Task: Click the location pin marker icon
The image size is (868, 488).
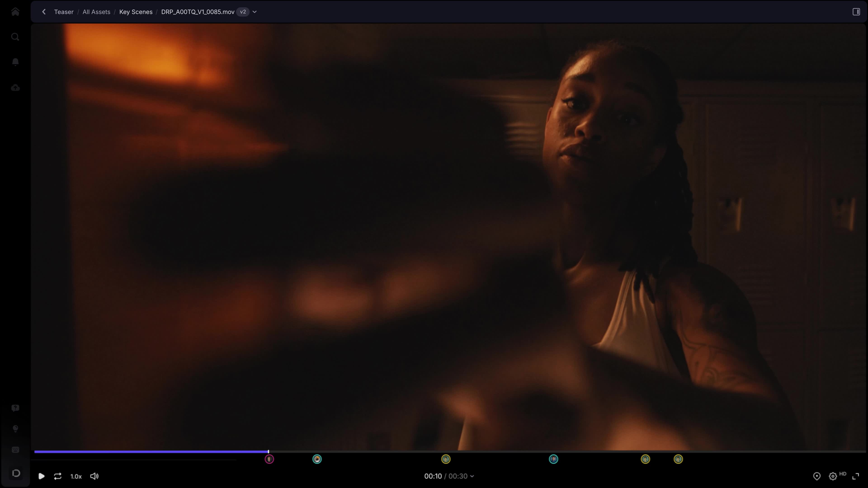Action: tap(816, 476)
